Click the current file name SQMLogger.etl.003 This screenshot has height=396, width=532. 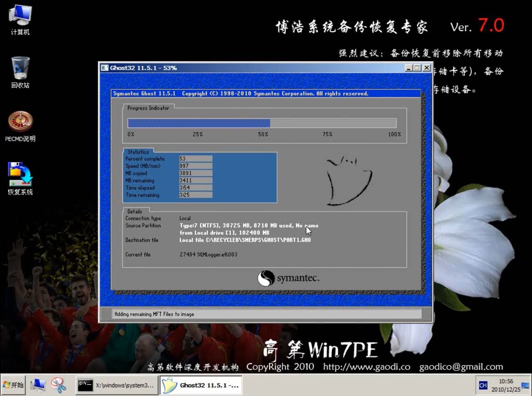pos(217,254)
